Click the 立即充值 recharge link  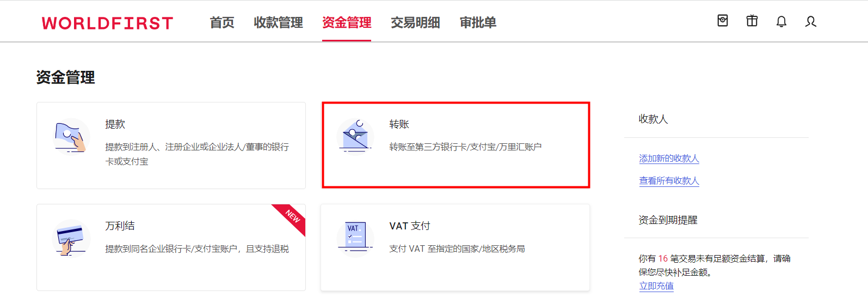656,286
